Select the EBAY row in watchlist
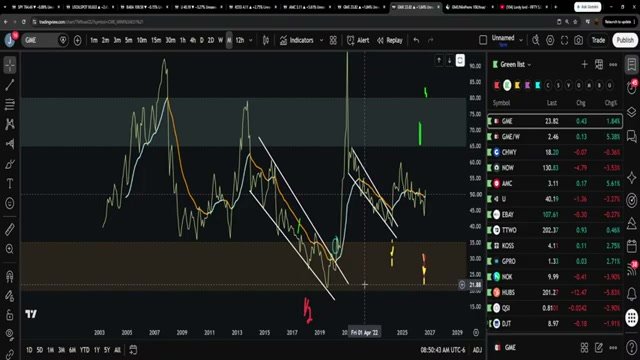This screenshot has width=640, height=360. (555, 214)
